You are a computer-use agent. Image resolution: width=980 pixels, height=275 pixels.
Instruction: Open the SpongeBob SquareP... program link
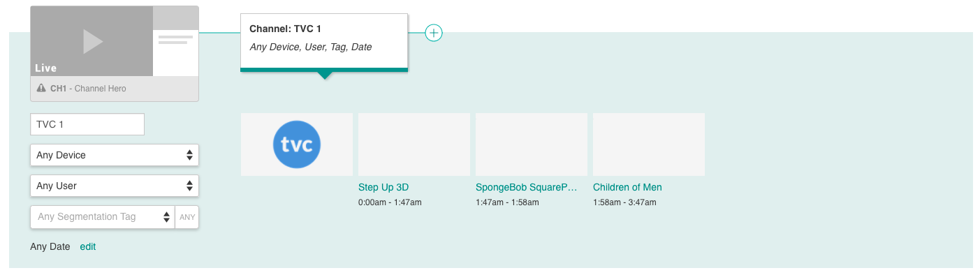[x=527, y=187]
